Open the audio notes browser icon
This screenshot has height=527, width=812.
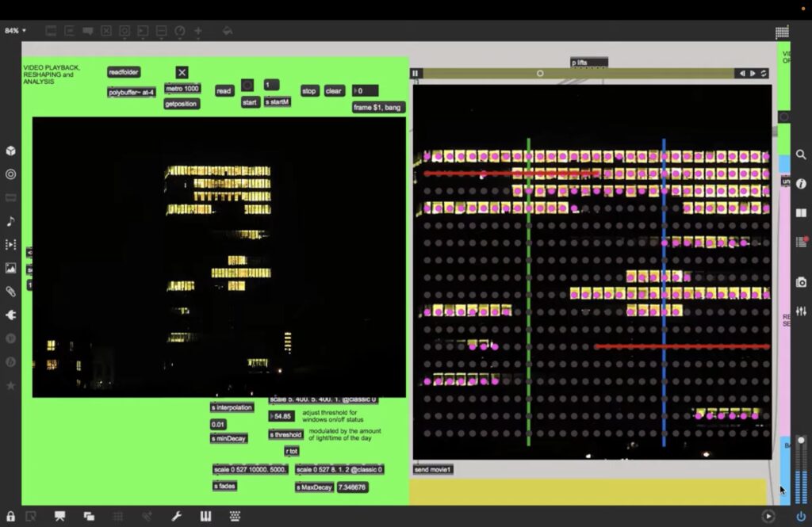click(x=11, y=221)
